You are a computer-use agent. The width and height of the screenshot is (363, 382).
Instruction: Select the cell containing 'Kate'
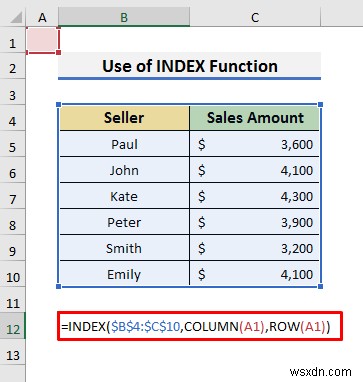[124, 196]
